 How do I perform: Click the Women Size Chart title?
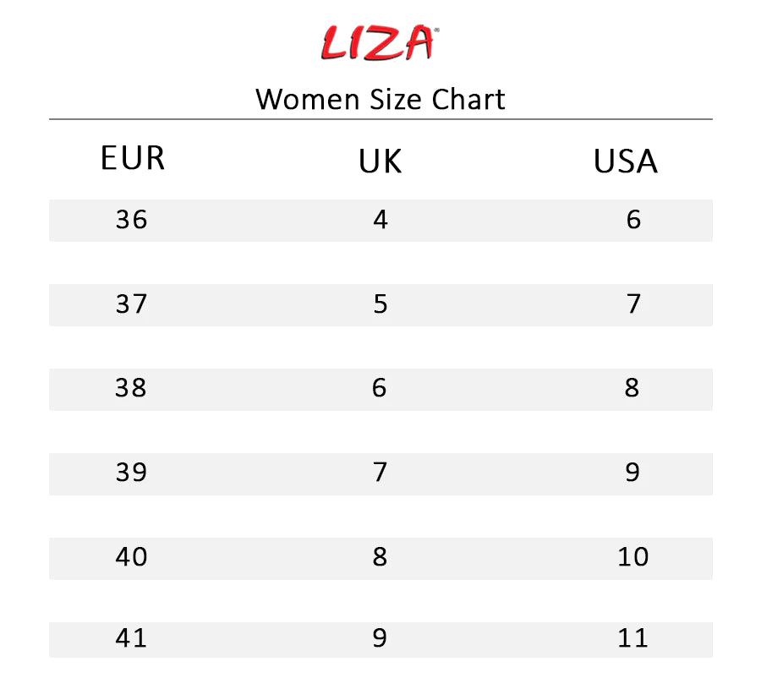coord(380,99)
